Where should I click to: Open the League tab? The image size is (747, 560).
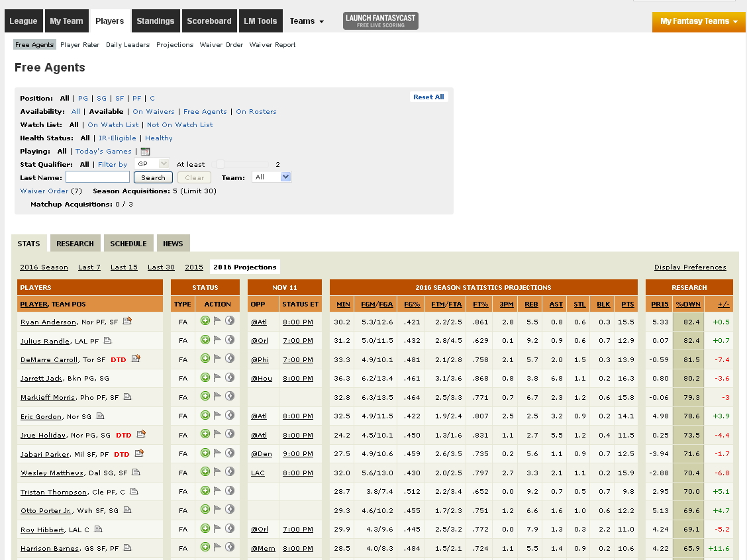click(x=23, y=21)
